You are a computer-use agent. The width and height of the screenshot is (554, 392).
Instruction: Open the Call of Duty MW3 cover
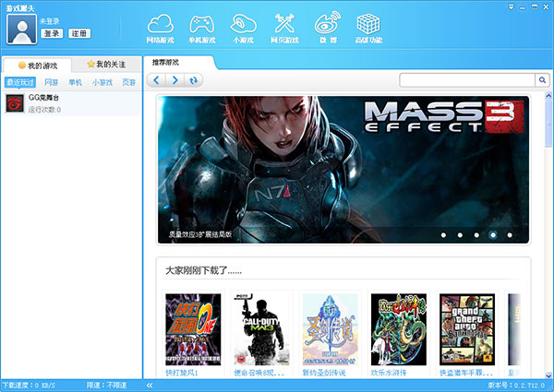[261, 329]
